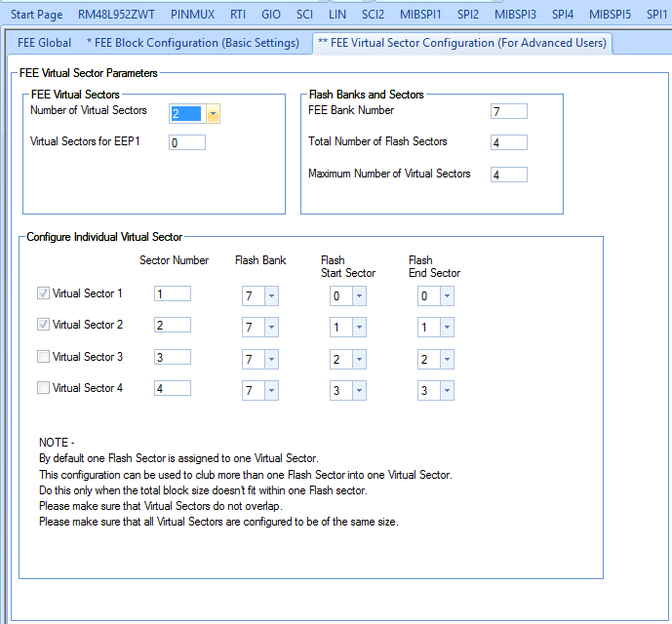
Task: Click the 'Configure Individual Virtual Sector' group title
Action: point(104,237)
